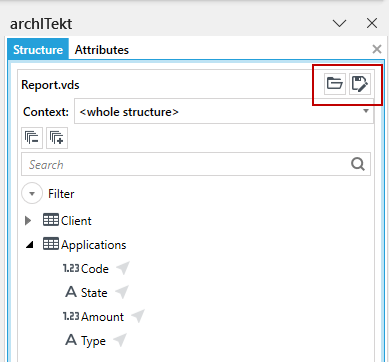Click the arrow icon next to Type

[x=120, y=340]
